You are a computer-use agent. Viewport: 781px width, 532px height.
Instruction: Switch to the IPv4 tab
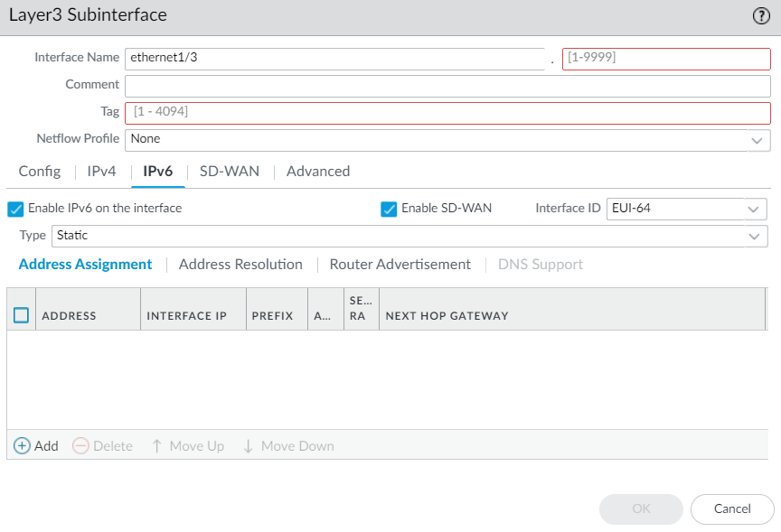pyautogui.click(x=101, y=171)
